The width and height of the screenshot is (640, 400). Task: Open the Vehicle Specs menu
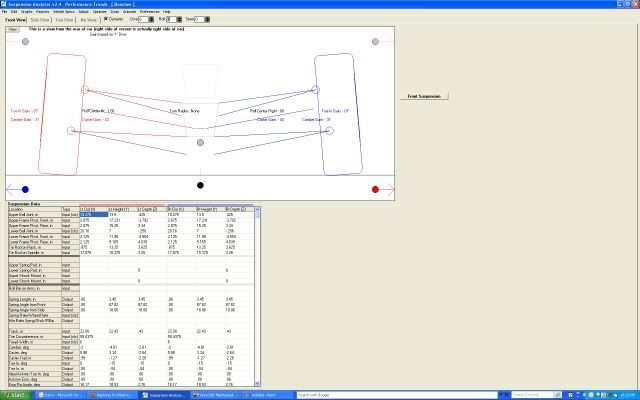[x=63, y=12]
